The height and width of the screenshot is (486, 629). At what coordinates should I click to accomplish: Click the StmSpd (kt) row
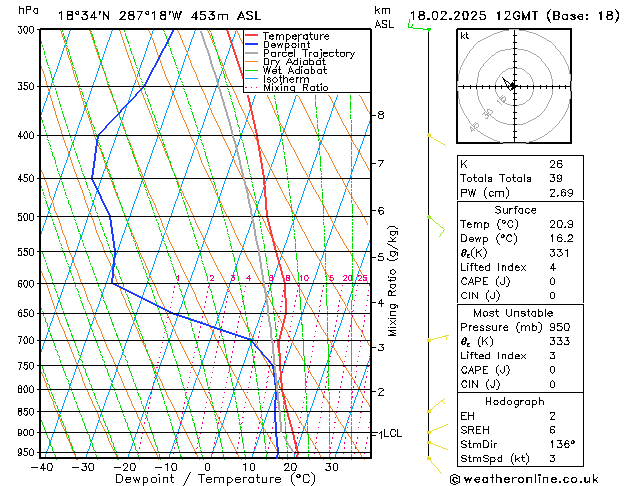tap(520, 459)
